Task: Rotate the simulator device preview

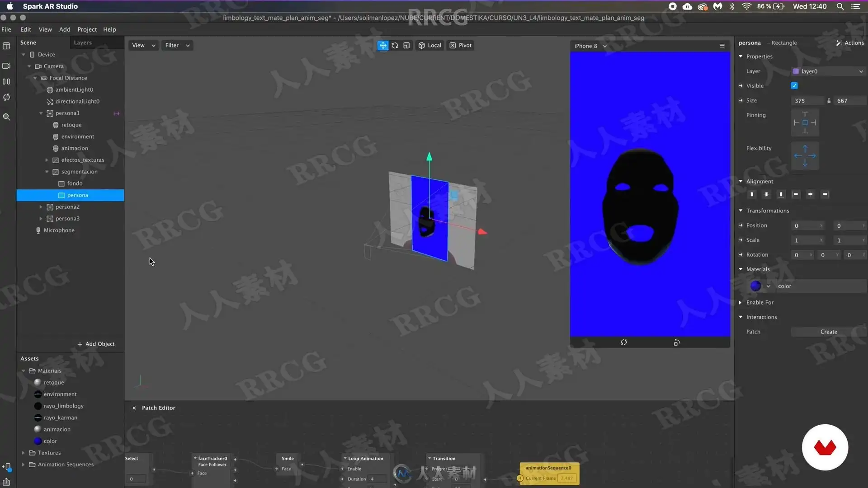Action: 676,343
